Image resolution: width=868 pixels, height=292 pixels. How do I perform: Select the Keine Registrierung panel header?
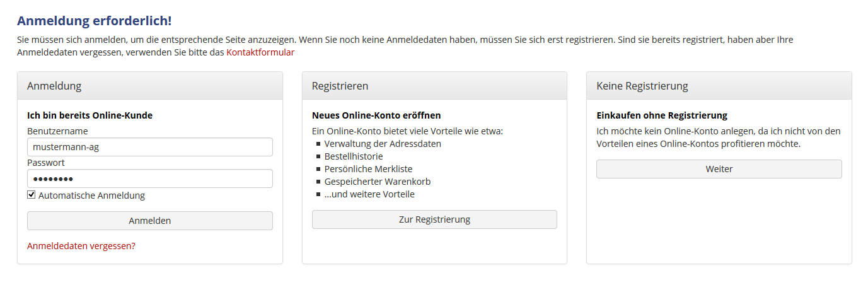coord(719,86)
